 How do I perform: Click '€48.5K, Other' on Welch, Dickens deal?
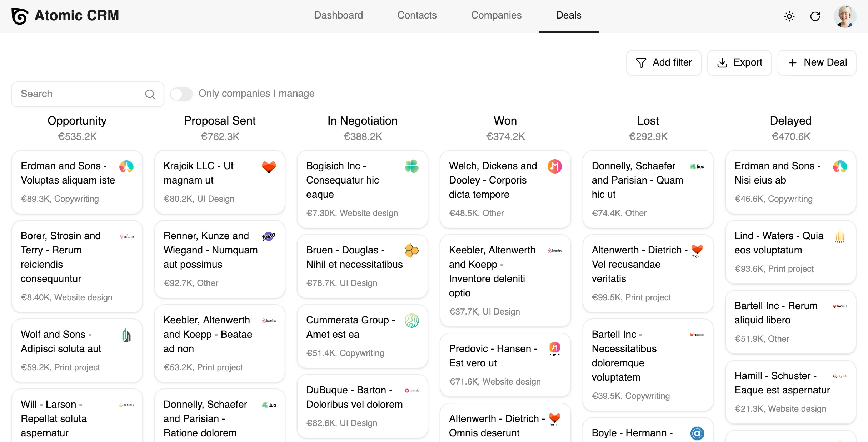point(477,213)
